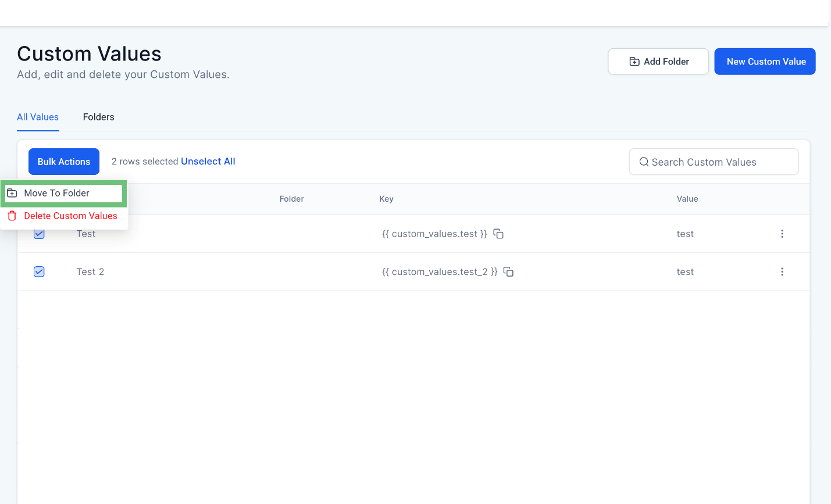The image size is (831, 504).
Task: Choose Delete Custom Values from the menu
Action: click(x=64, y=216)
